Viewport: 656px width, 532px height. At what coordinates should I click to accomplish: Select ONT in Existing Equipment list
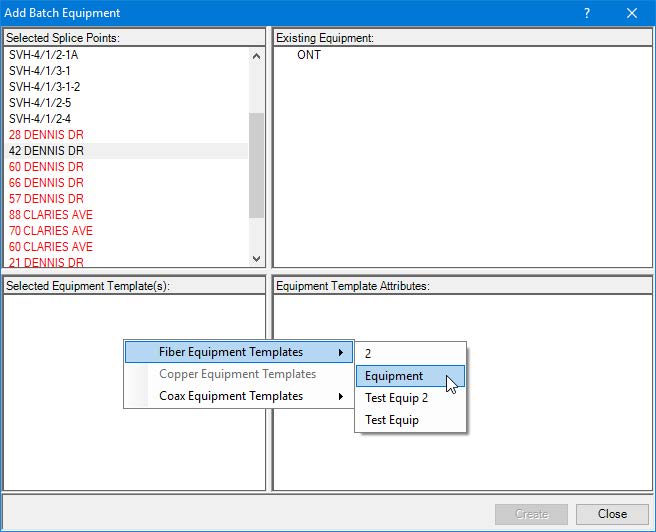tap(309, 55)
